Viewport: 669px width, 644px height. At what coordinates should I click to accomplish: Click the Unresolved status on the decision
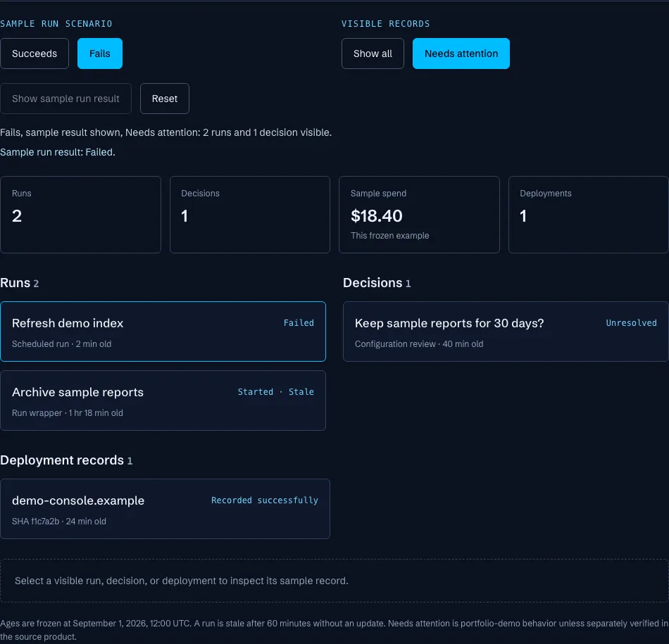(x=631, y=323)
